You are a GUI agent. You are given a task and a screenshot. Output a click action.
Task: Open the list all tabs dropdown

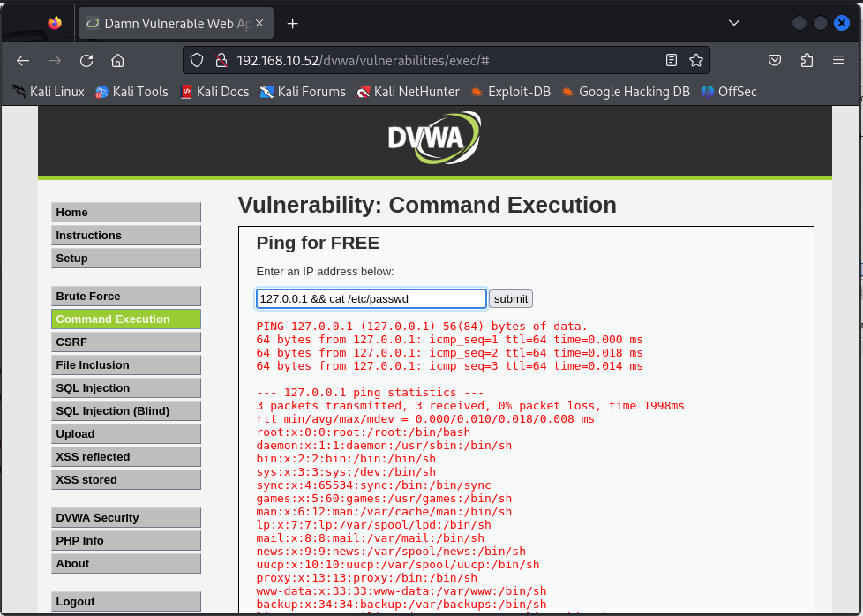point(733,23)
